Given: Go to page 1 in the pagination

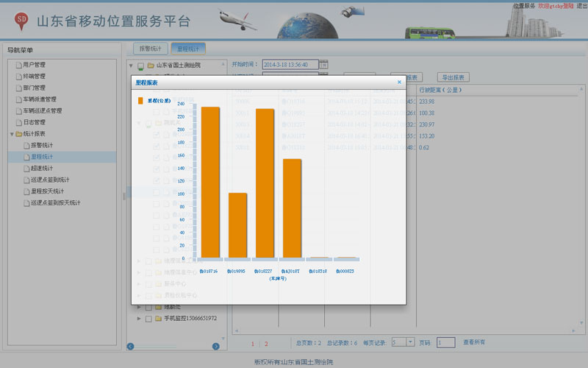Looking at the screenshot, I should tap(253, 344).
